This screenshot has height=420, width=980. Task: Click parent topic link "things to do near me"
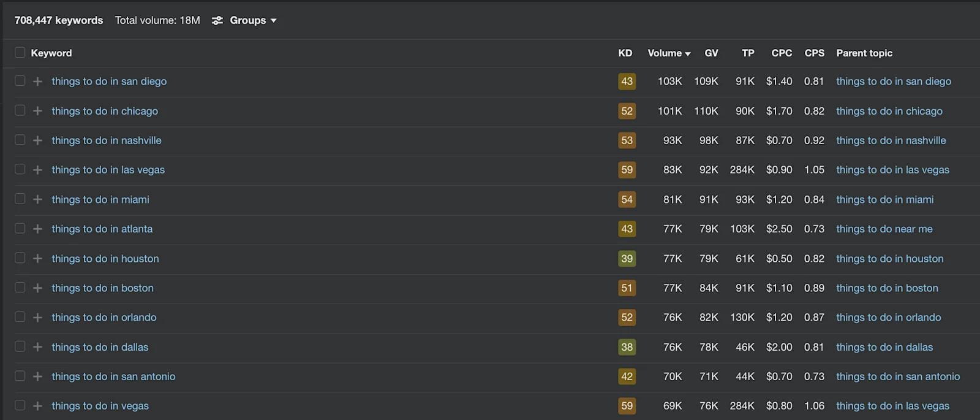883,229
